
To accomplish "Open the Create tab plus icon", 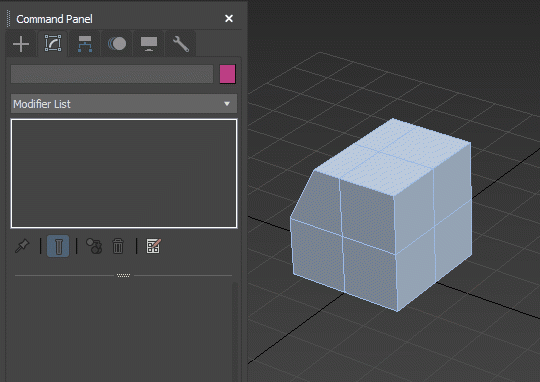I will (21, 44).
